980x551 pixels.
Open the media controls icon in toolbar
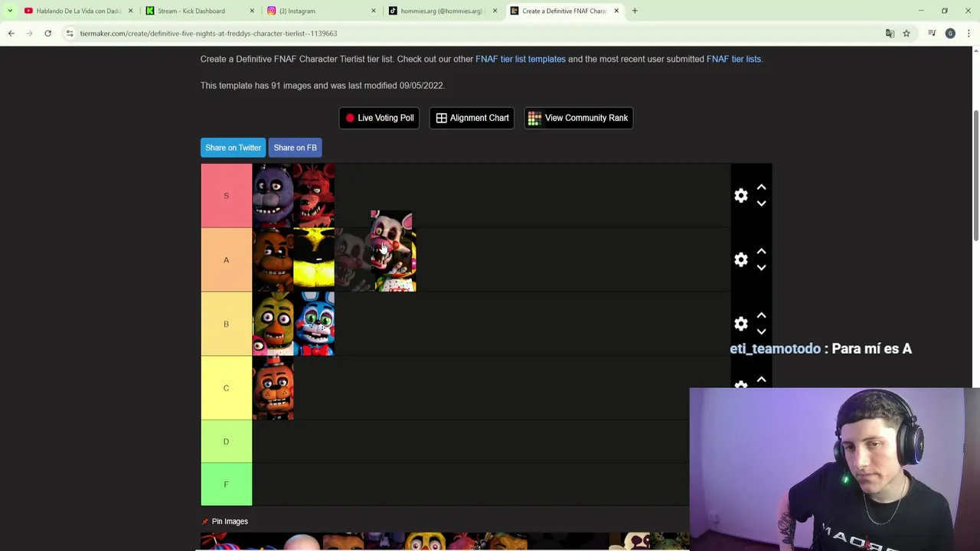click(932, 33)
